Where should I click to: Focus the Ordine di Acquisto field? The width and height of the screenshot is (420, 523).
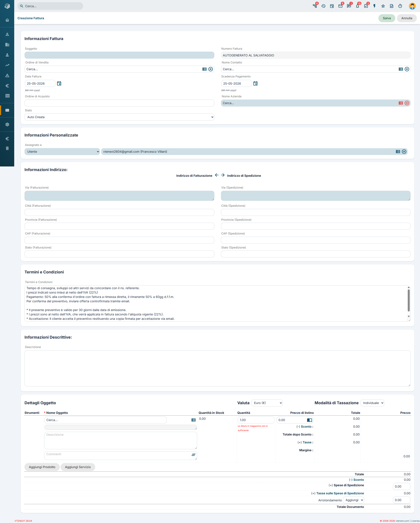[119, 103]
